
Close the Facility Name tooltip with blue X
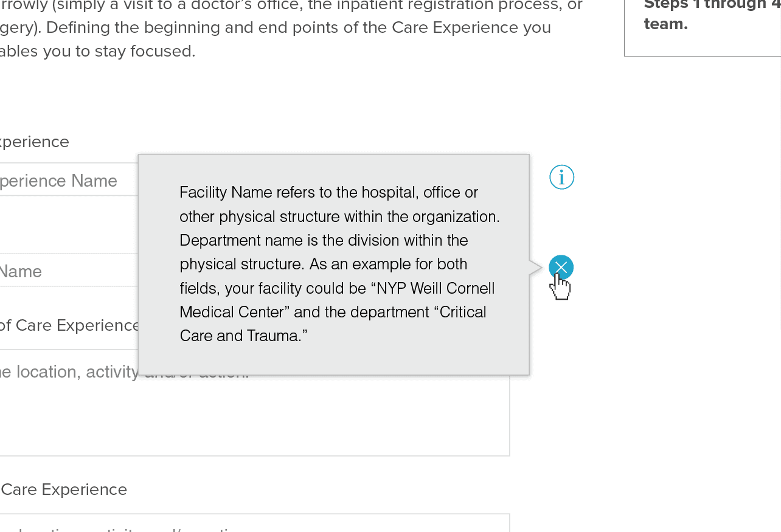coord(561,268)
